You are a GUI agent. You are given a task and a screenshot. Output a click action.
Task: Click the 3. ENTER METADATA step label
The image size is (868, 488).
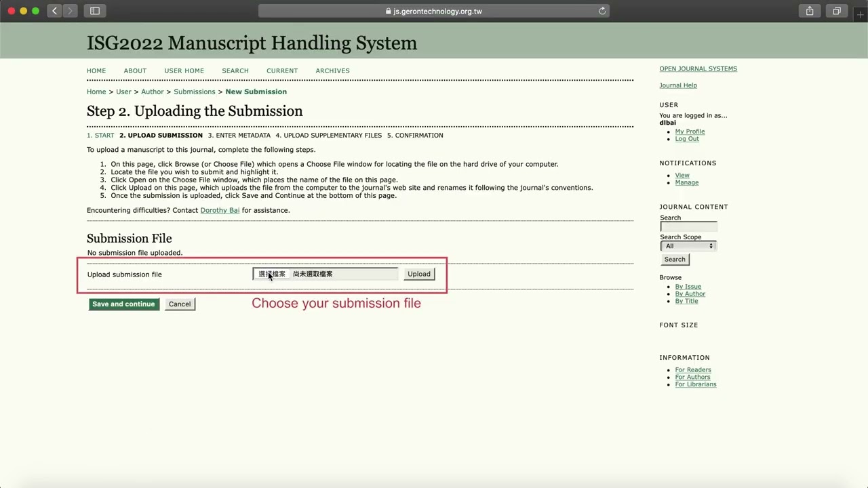coord(239,136)
